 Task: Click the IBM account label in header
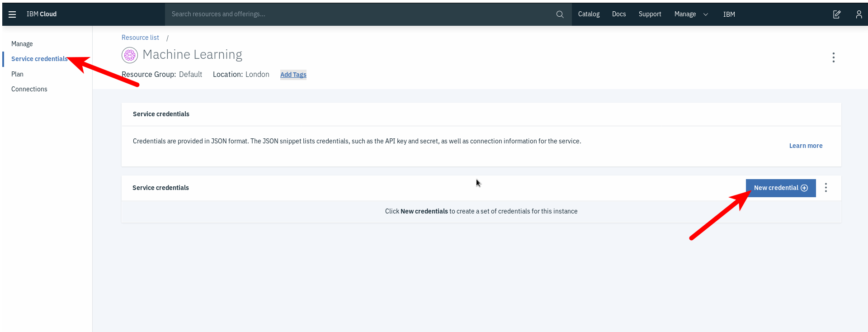729,14
